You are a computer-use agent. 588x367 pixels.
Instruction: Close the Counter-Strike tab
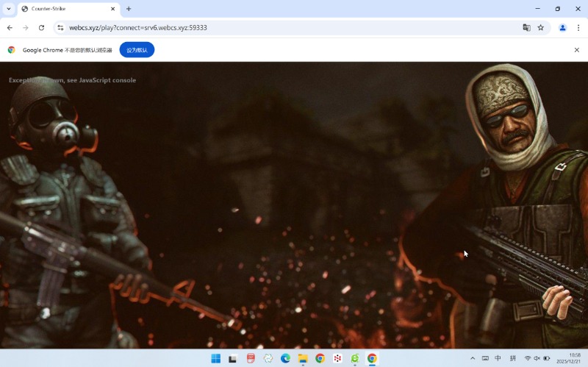coord(113,9)
